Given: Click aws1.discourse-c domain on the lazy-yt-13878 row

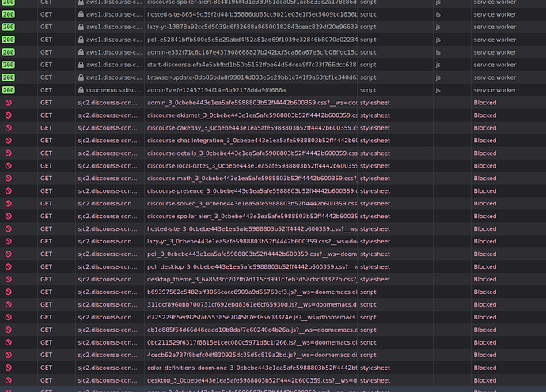Looking at the screenshot, I should [114, 27].
